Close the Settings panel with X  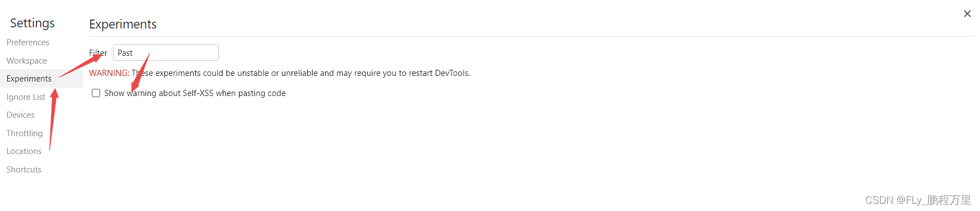(x=967, y=14)
